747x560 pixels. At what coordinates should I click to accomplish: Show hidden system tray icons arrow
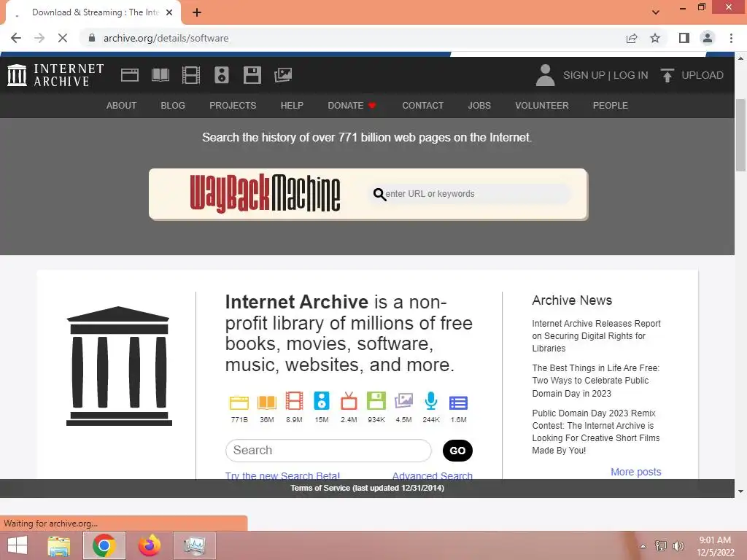(643, 546)
